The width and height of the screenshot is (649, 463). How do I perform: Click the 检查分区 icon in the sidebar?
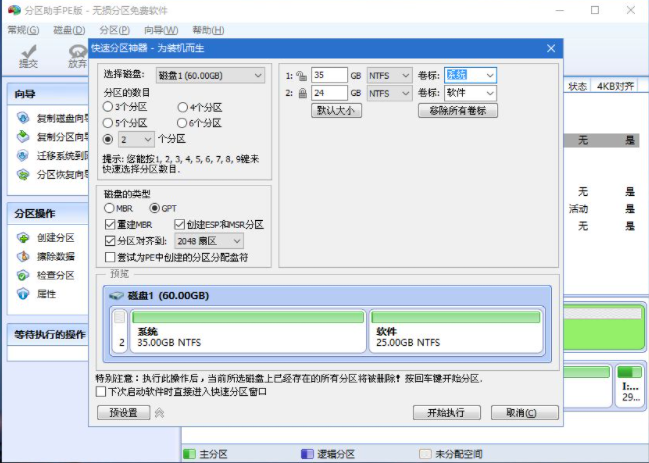coord(23,275)
